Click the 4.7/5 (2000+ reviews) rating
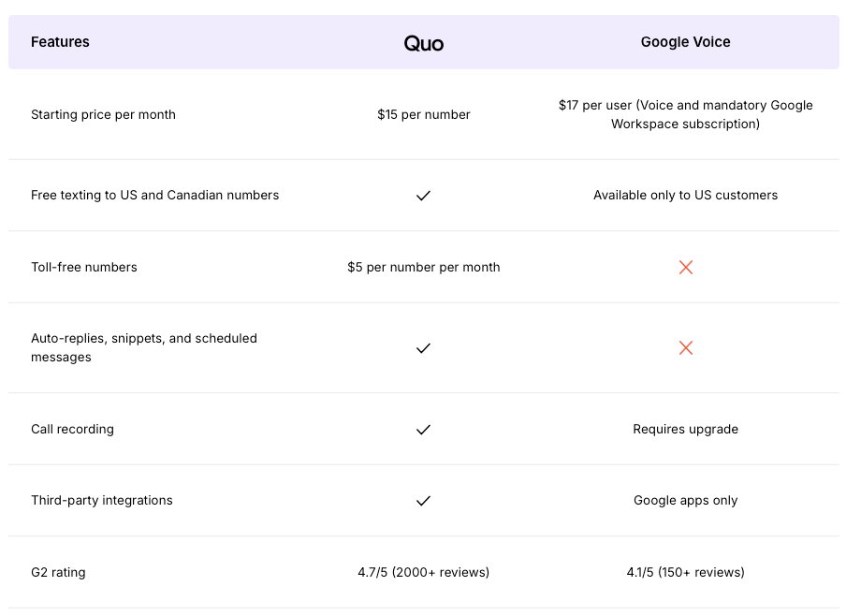846x616 pixels. (x=424, y=573)
